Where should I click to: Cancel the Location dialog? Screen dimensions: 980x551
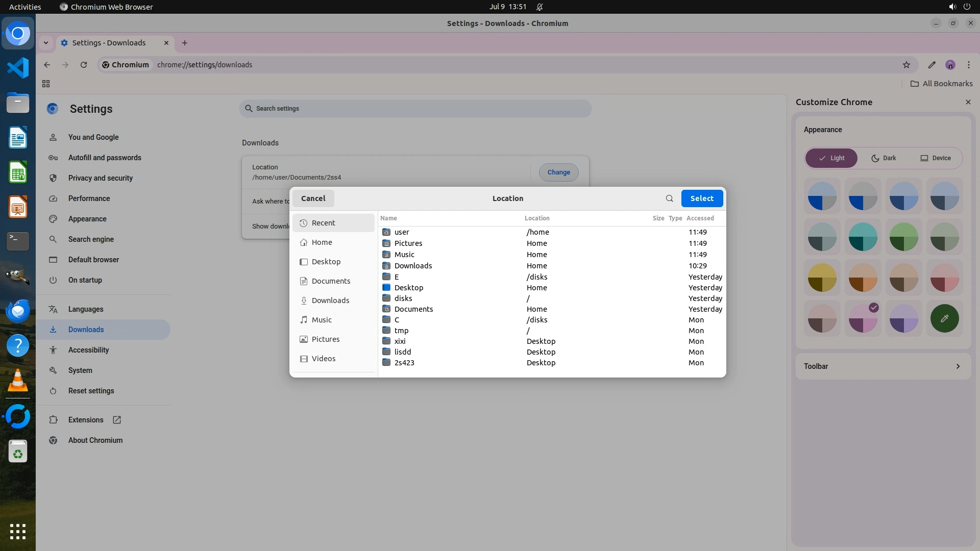(313, 198)
